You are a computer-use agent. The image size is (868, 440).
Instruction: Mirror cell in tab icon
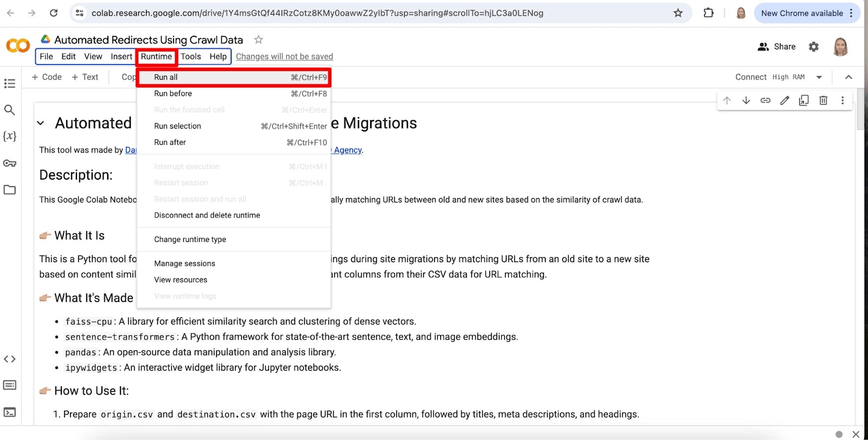point(804,100)
